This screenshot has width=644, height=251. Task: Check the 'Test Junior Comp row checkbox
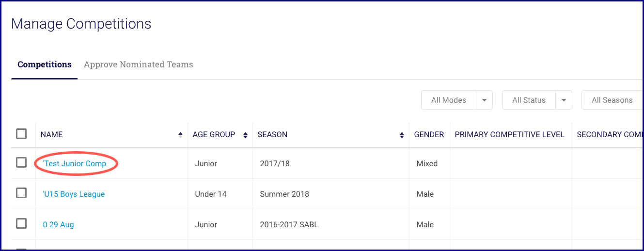coord(21,163)
